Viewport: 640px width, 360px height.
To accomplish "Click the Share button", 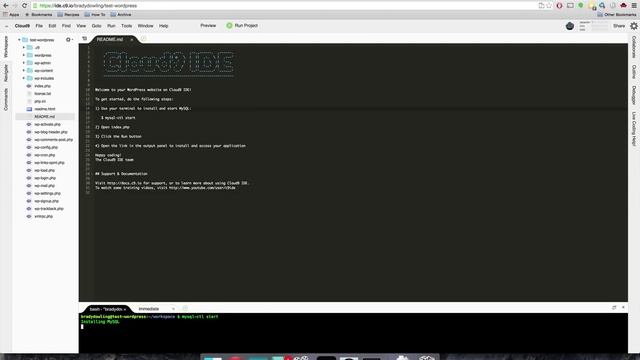I will (x=619, y=26).
